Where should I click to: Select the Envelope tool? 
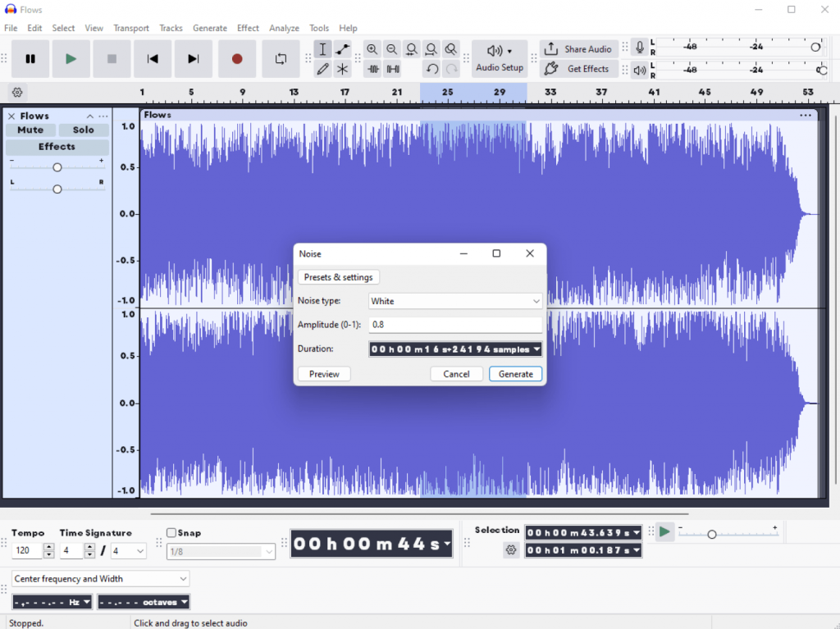342,50
